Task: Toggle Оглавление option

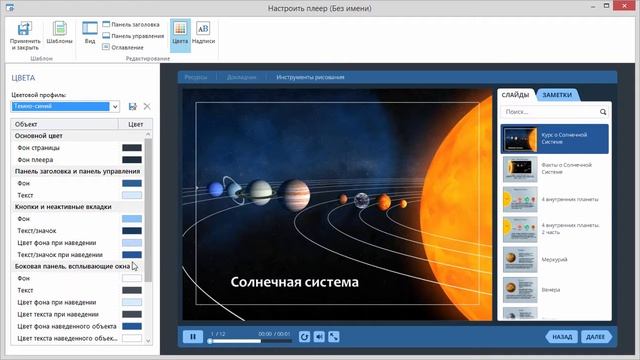Action: [x=123, y=47]
